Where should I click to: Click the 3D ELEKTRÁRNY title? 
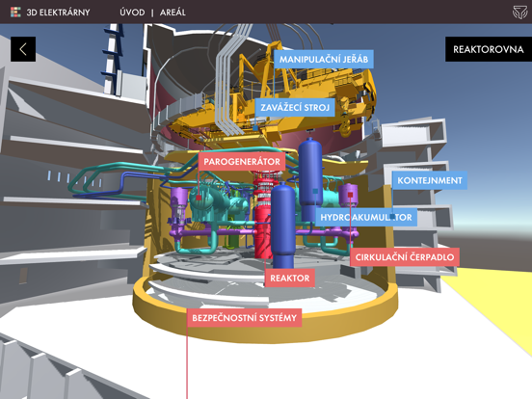[59, 13]
